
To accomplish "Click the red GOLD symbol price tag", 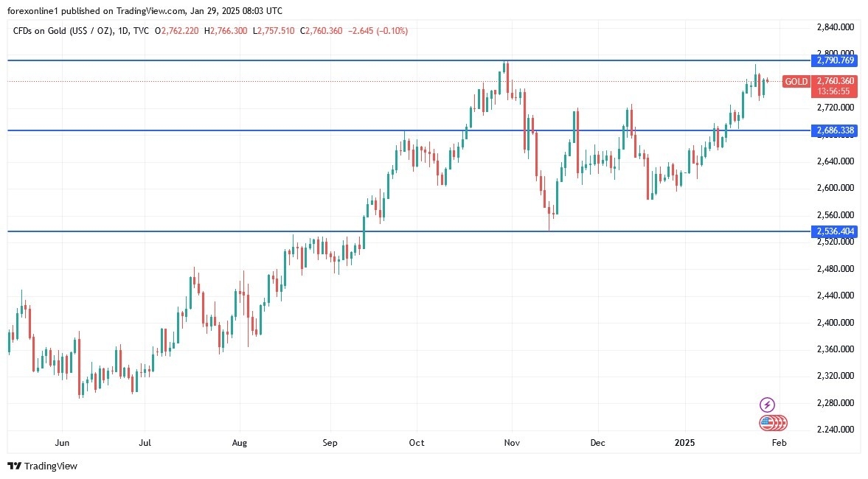I will pyautogui.click(x=796, y=82).
